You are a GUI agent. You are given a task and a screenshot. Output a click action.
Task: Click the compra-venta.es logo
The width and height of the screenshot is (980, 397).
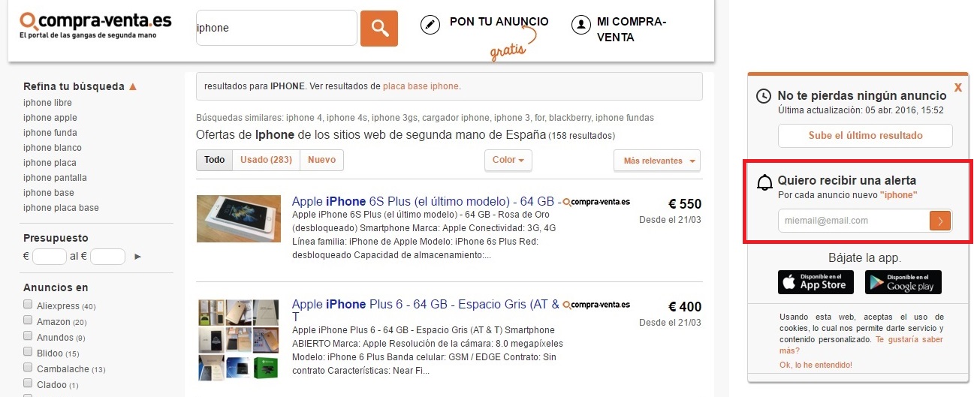95,25
